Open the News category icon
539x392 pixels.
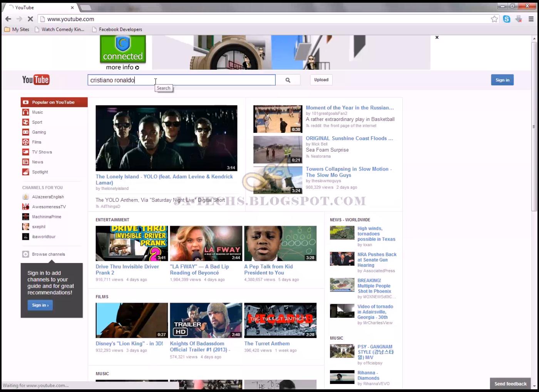pos(25,162)
